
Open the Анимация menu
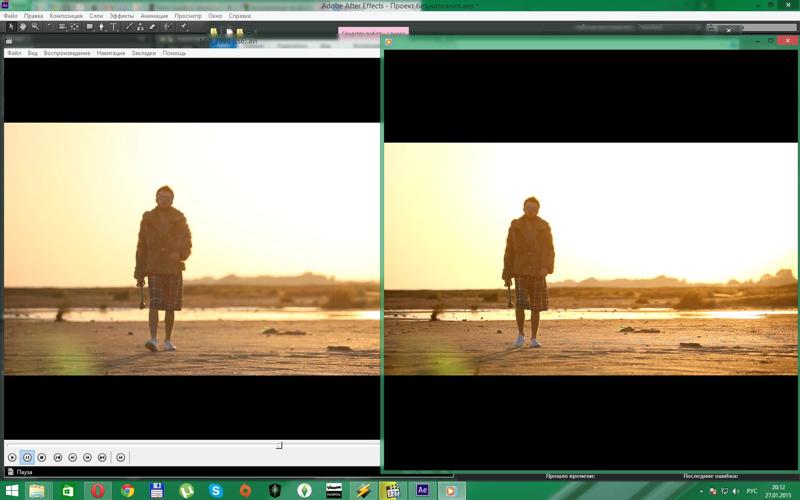click(x=154, y=16)
